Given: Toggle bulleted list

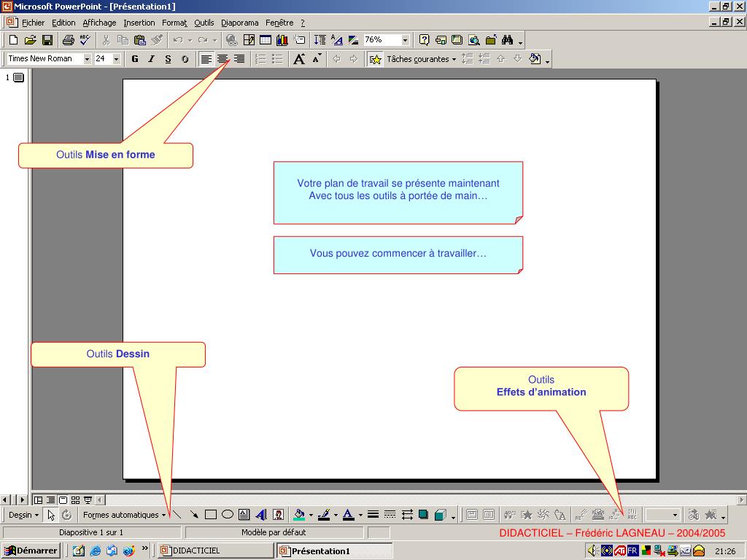Looking at the screenshot, I should click(277, 59).
